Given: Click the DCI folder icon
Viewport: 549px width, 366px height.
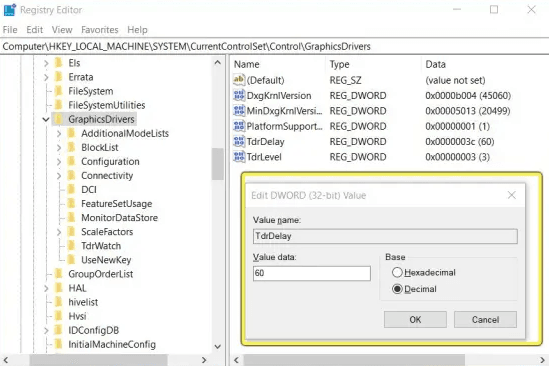Looking at the screenshot, I should (x=71, y=189).
